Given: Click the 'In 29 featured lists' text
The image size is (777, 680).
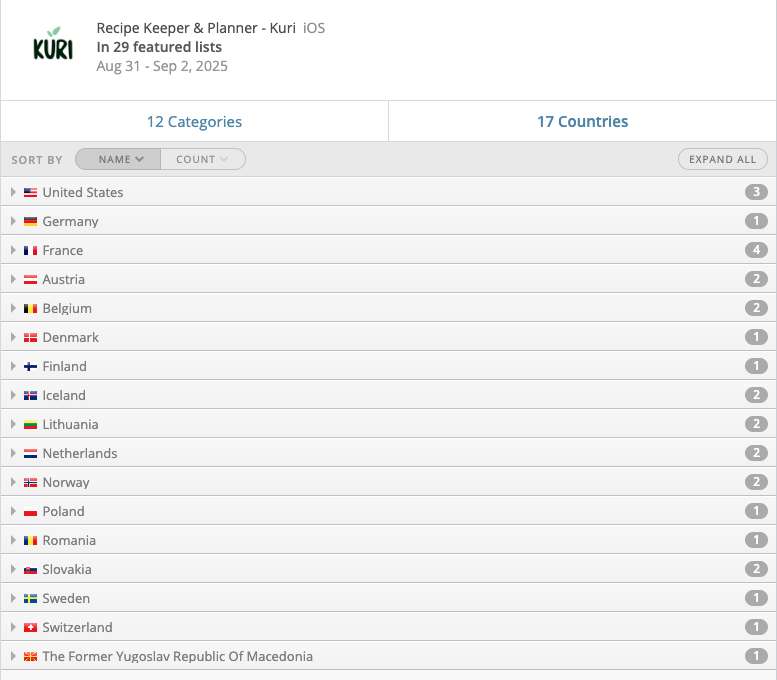Looking at the screenshot, I should [159, 47].
